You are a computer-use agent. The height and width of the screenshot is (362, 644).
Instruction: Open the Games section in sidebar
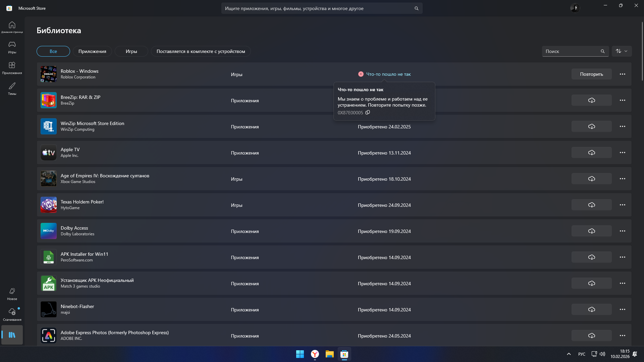[12, 47]
